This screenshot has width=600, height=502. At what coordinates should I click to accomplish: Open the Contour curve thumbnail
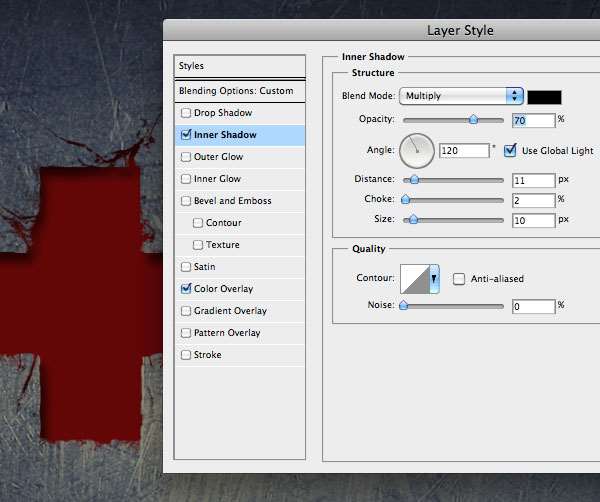point(414,279)
